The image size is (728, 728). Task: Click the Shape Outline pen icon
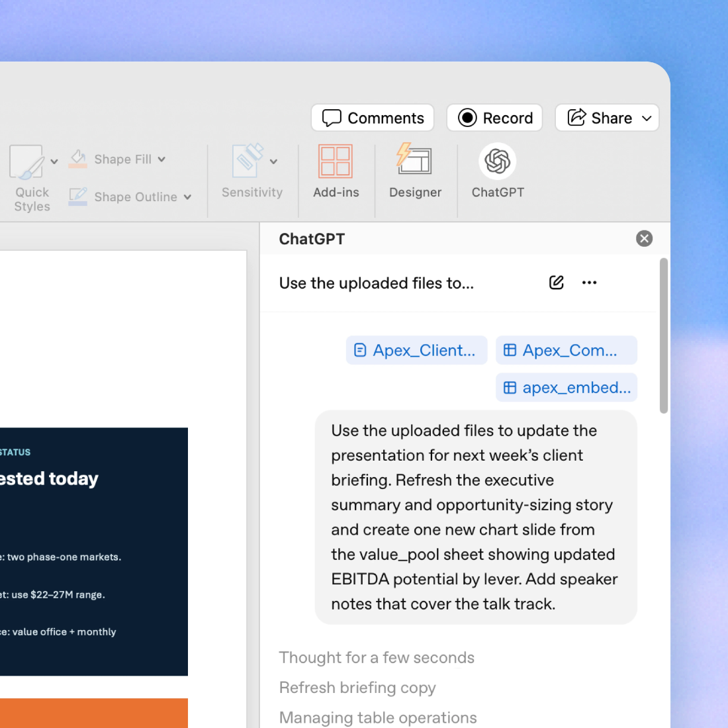click(77, 197)
